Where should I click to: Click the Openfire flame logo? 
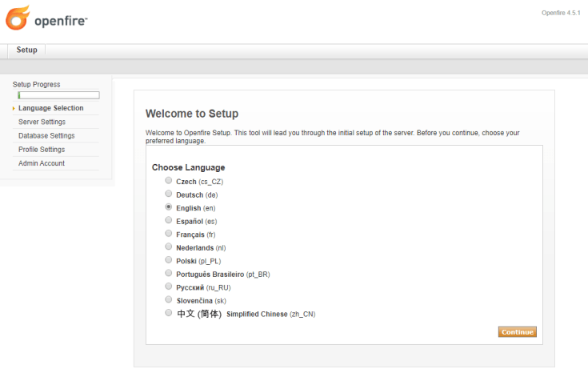click(18, 18)
